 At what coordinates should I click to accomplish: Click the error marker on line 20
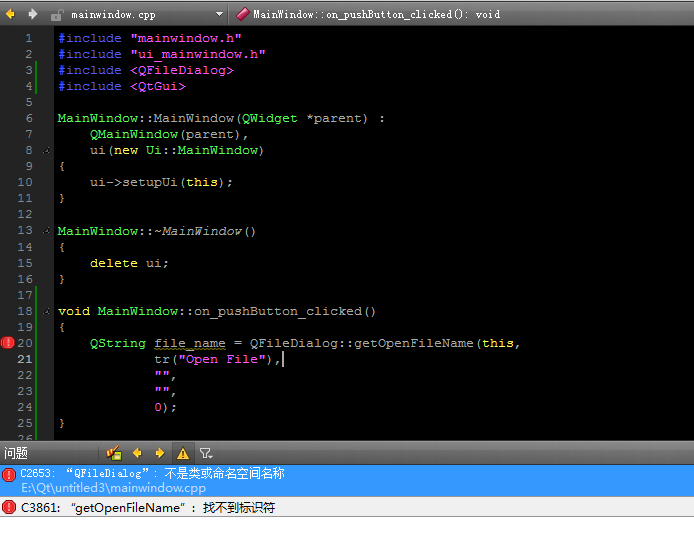8,343
